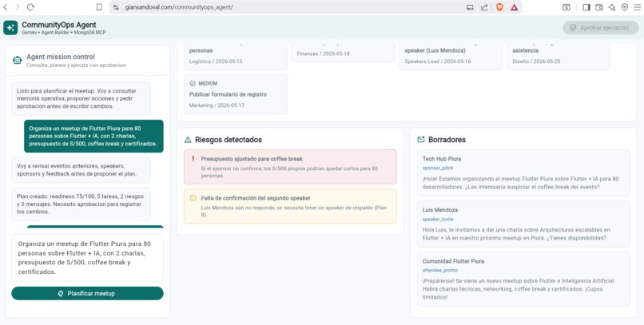Click the attendee_promo tag
Screen dimensions: 644x325
(x=440, y=271)
